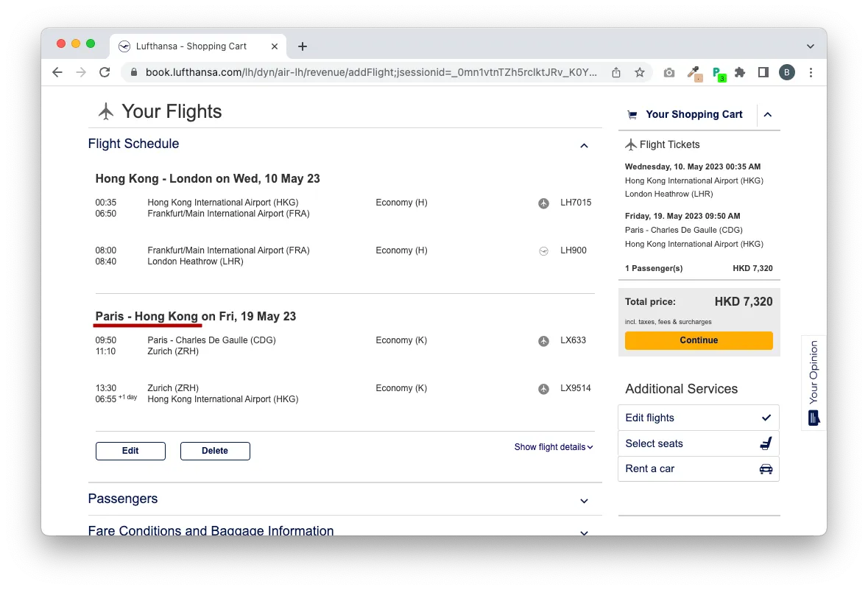Click the car icon in Rent a car
This screenshot has width=868, height=590.
[x=766, y=469]
